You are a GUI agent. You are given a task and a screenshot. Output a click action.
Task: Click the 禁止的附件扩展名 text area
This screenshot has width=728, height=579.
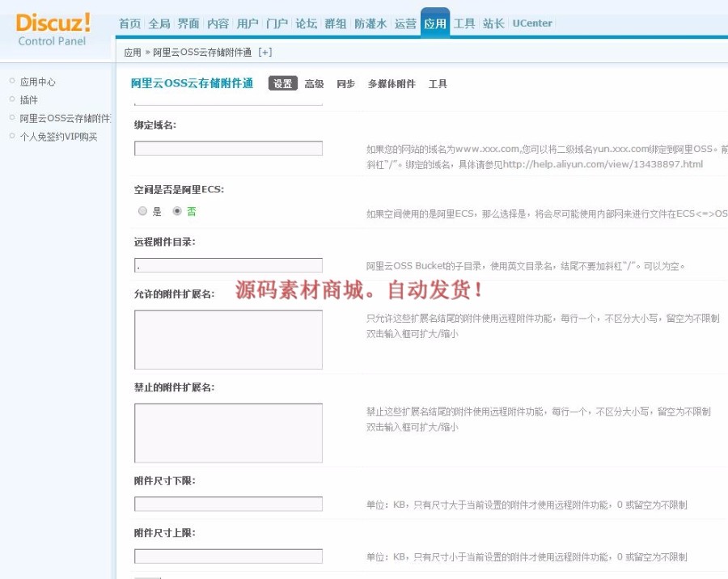pos(228,433)
